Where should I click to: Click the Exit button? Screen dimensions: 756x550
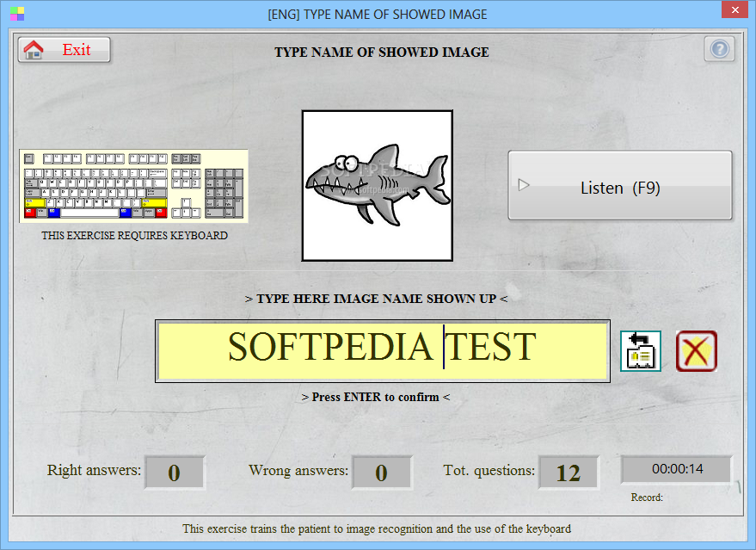point(65,50)
